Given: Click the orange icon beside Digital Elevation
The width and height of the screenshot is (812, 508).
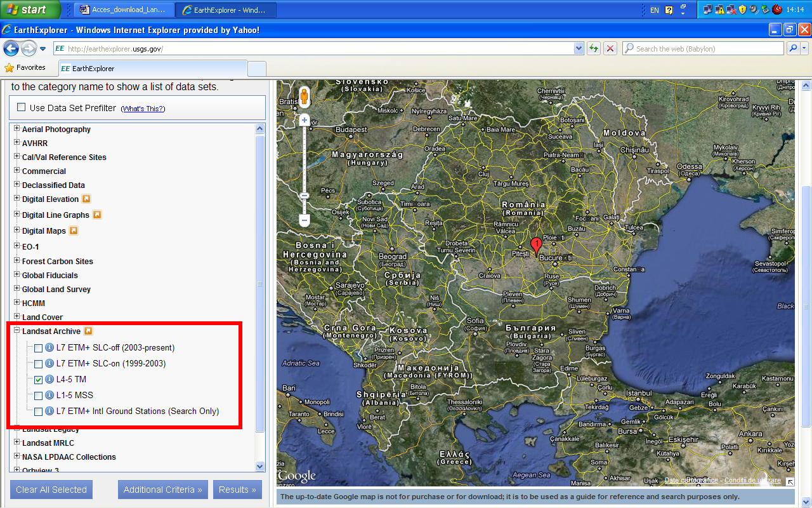Looking at the screenshot, I should pos(86,199).
